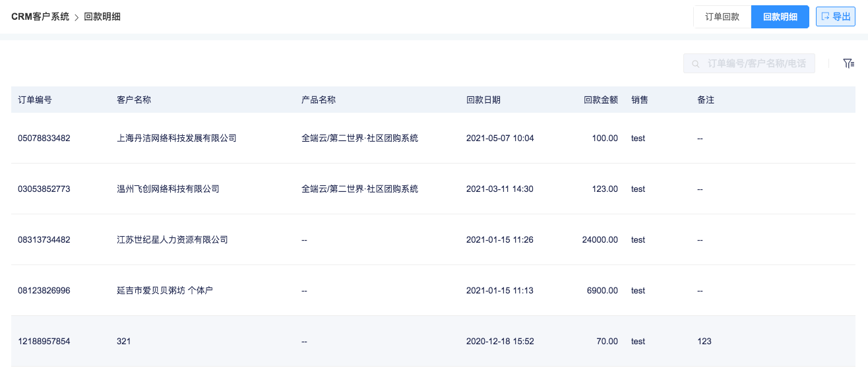
Task: Open customer 温州飞创网络科技有限公司
Action: point(168,189)
